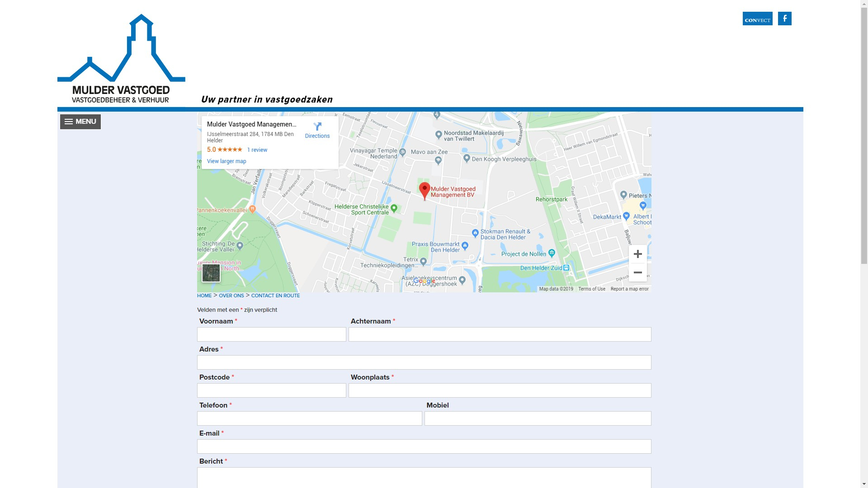This screenshot has height=488, width=868.
Task: Click the page vertical scrollbar thumb
Action: (864, 136)
